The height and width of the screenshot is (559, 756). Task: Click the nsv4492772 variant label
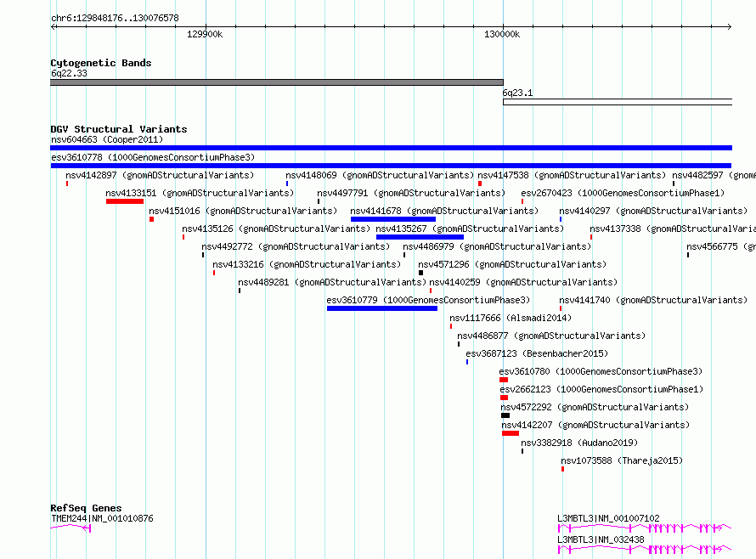pyautogui.click(x=296, y=246)
